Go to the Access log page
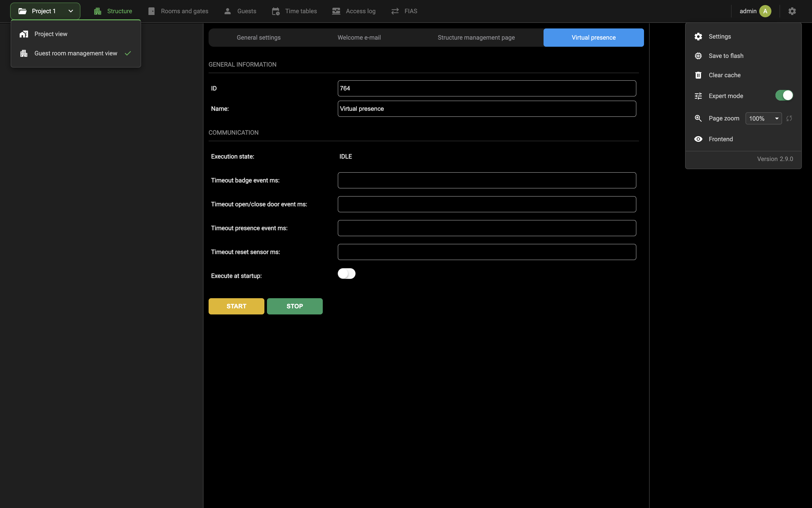 coord(354,11)
